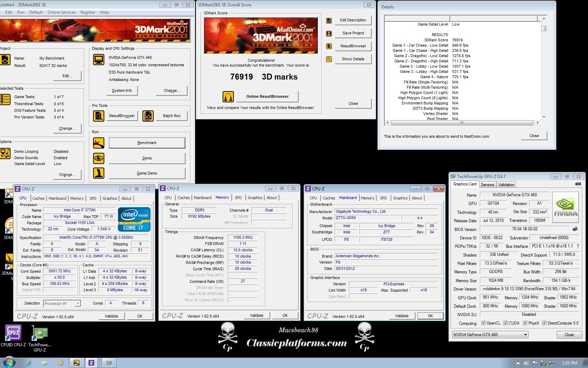
Task: Click Details horizontal scrollbar right arrow
Action: pos(538,123)
